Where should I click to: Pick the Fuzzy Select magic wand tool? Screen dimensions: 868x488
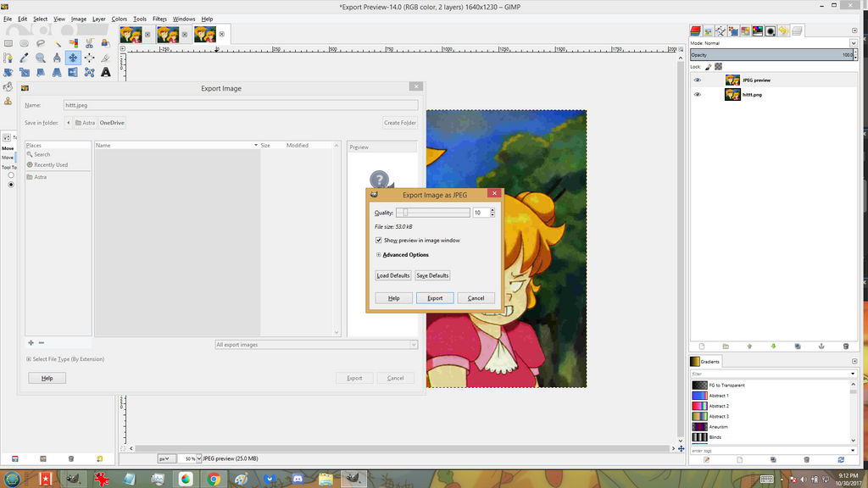[x=57, y=43]
